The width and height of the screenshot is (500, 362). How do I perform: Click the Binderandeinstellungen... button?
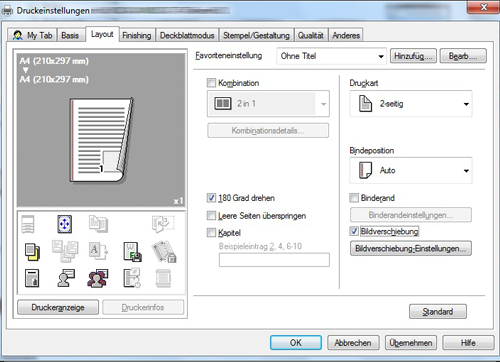click(x=411, y=215)
